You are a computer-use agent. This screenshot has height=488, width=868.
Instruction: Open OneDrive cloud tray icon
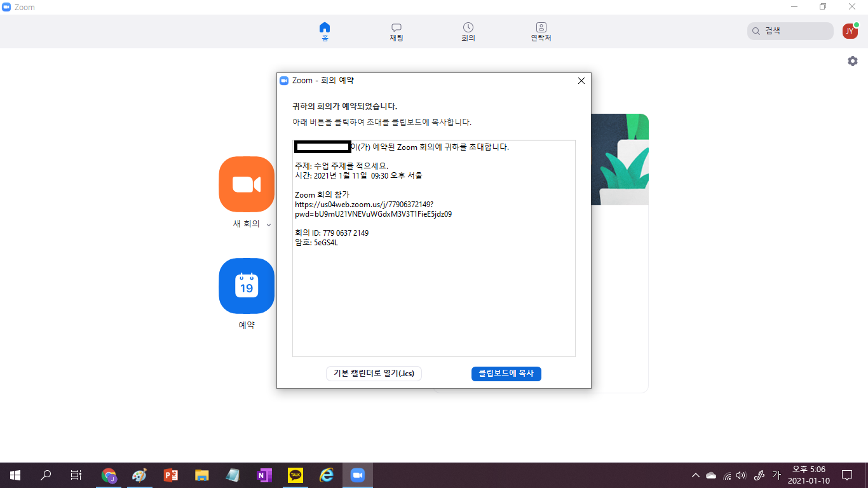(711, 475)
